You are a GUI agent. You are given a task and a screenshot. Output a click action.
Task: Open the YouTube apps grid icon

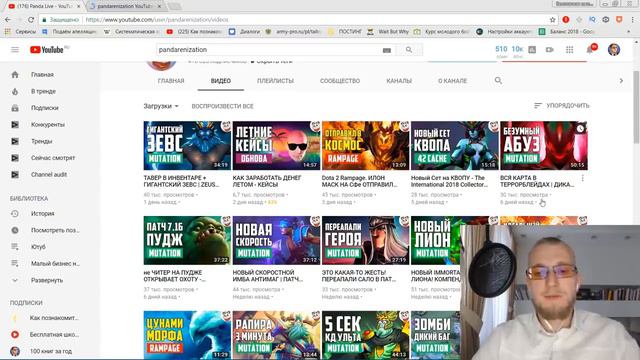click(x=569, y=50)
